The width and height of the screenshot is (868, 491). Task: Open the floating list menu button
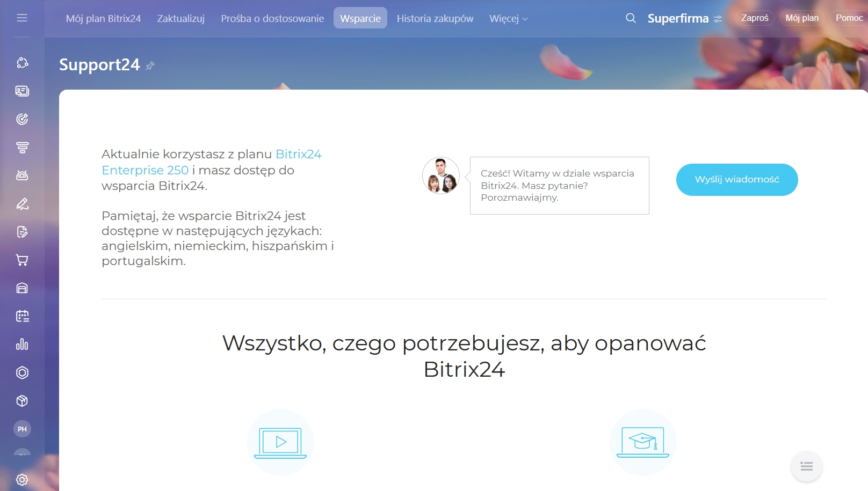tap(806, 466)
